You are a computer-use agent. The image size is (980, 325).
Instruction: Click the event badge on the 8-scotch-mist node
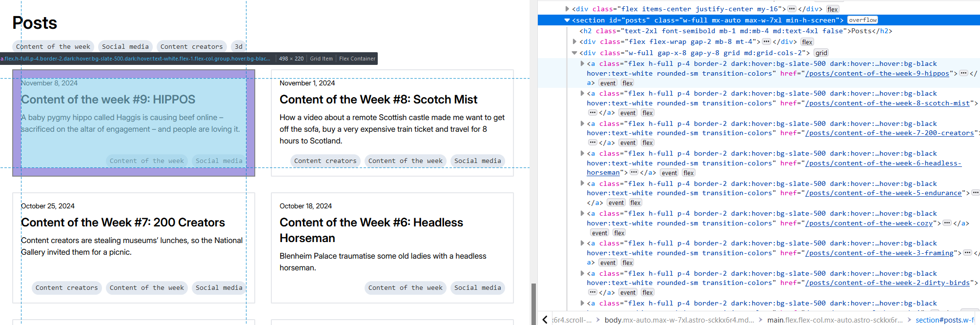point(628,113)
